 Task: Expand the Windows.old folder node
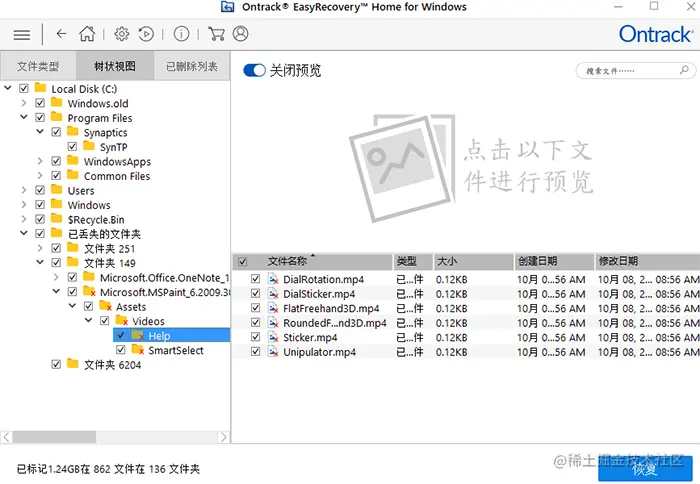click(x=24, y=103)
